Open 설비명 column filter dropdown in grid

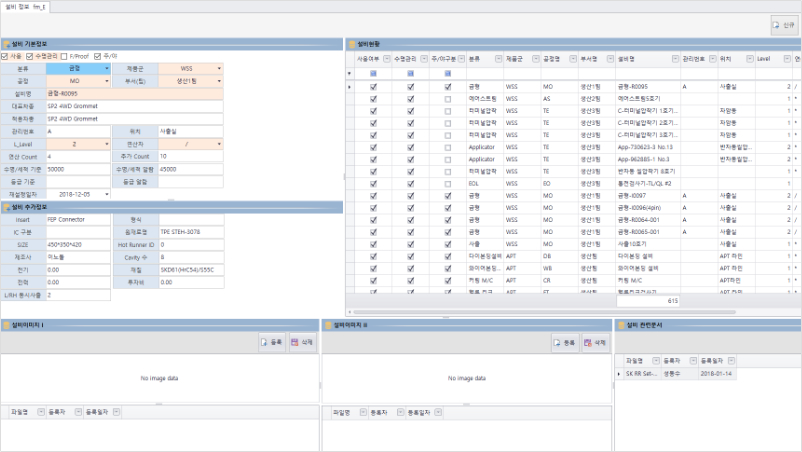point(675,59)
